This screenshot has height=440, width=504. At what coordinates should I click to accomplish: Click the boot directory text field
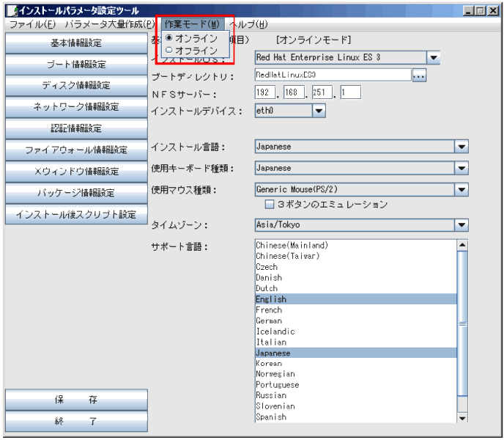pos(332,75)
